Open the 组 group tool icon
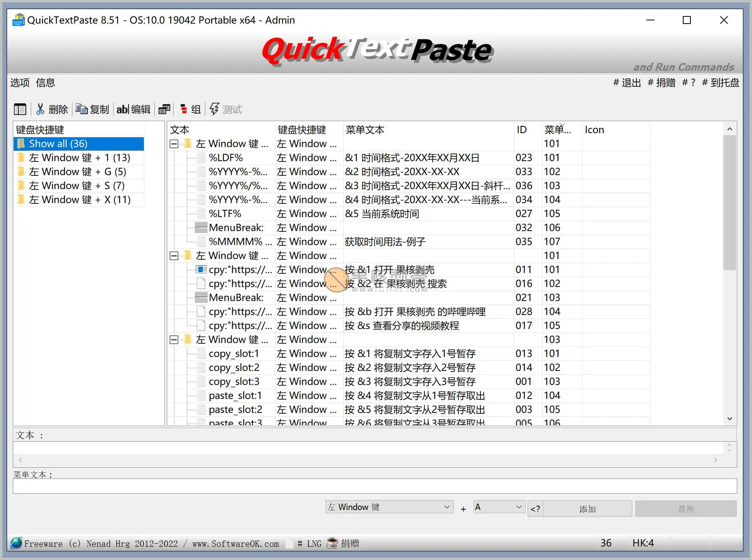The image size is (752, 560). [x=184, y=108]
